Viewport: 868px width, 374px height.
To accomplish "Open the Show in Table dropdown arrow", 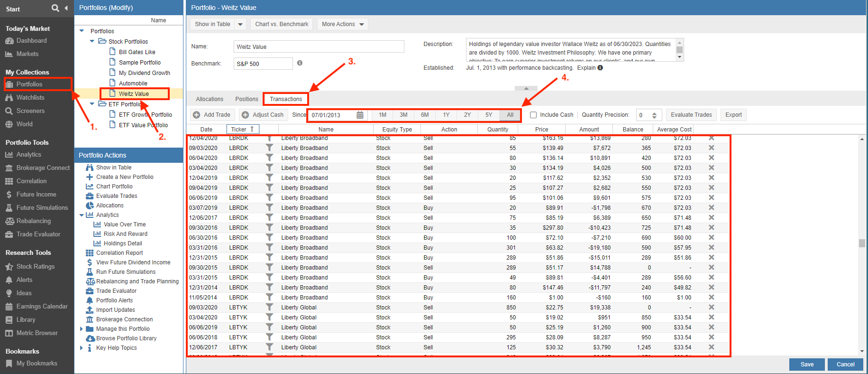I will (240, 24).
